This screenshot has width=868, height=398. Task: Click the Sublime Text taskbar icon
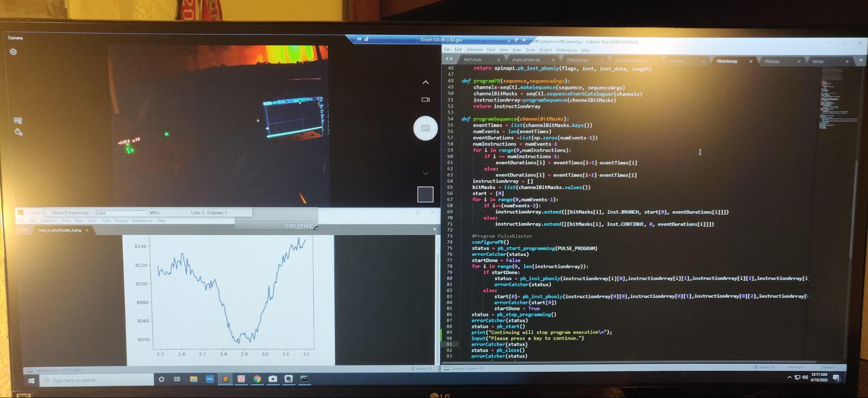[x=225, y=379]
